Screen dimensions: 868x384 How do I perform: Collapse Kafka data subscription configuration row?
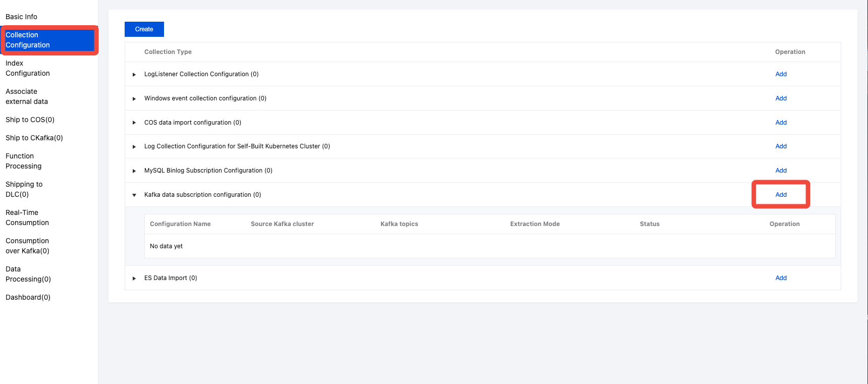[x=134, y=195]
